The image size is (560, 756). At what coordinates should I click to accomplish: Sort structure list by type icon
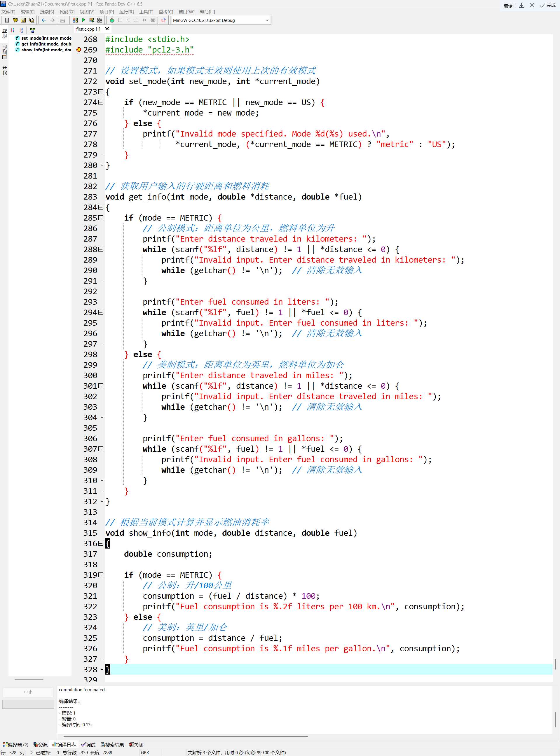point(13,30)
